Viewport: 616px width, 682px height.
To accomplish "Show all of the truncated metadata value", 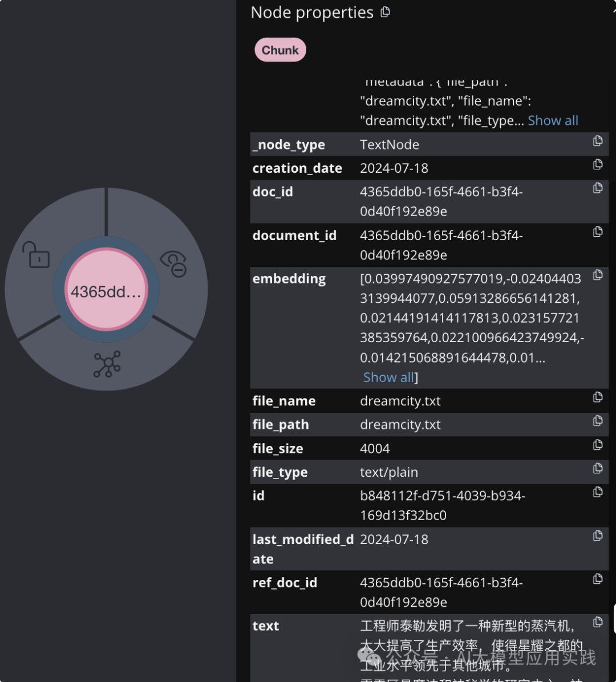I will [553, 120].
